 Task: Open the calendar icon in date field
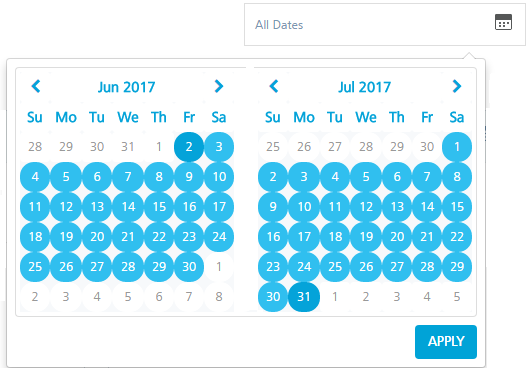click(503, 22)
